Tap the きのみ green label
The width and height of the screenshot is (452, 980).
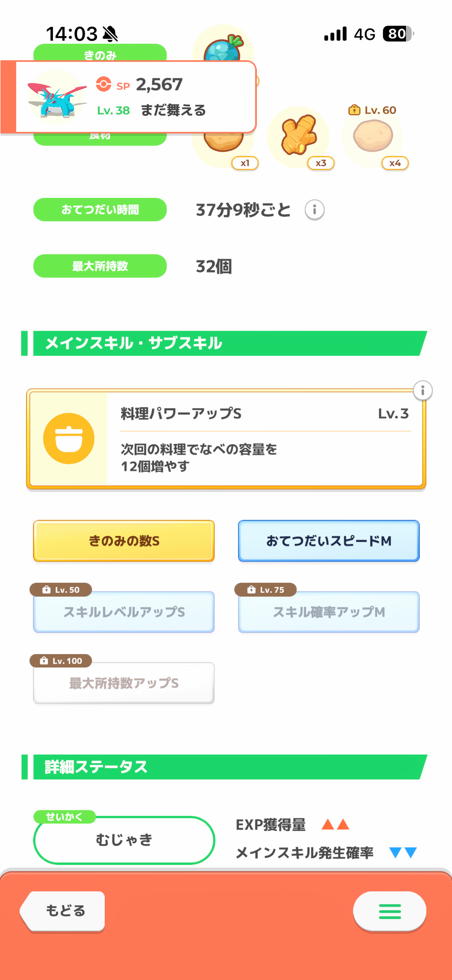click(x=100, y=52)
